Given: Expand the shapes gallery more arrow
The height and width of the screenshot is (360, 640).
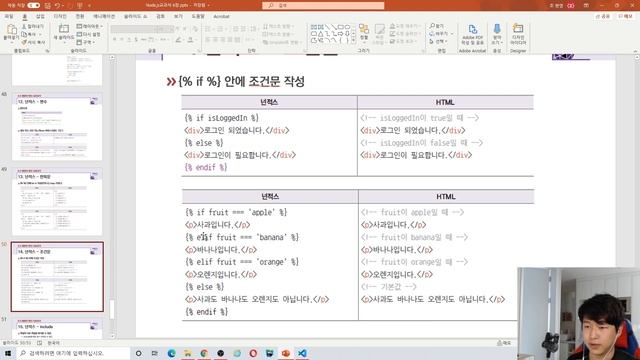Looking at the screenshot, I should coord(353,41).
